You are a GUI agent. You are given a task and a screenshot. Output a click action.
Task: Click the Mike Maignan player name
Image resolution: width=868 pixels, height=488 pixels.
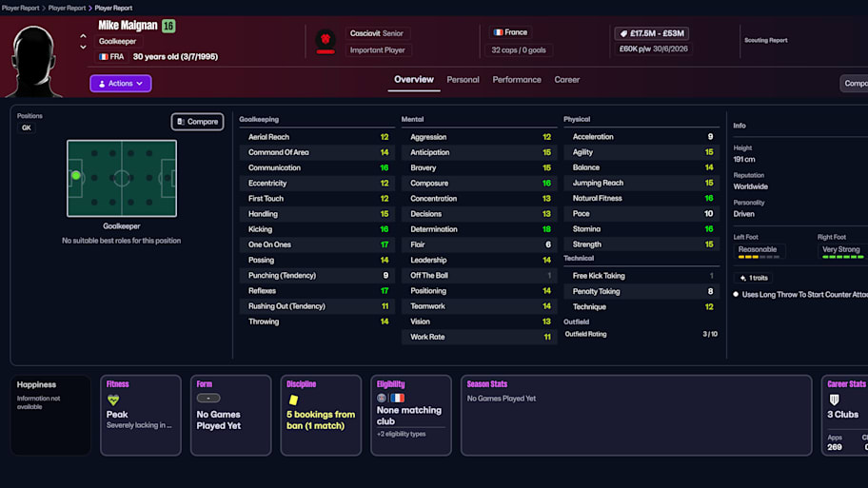click(x=128, y=26)
